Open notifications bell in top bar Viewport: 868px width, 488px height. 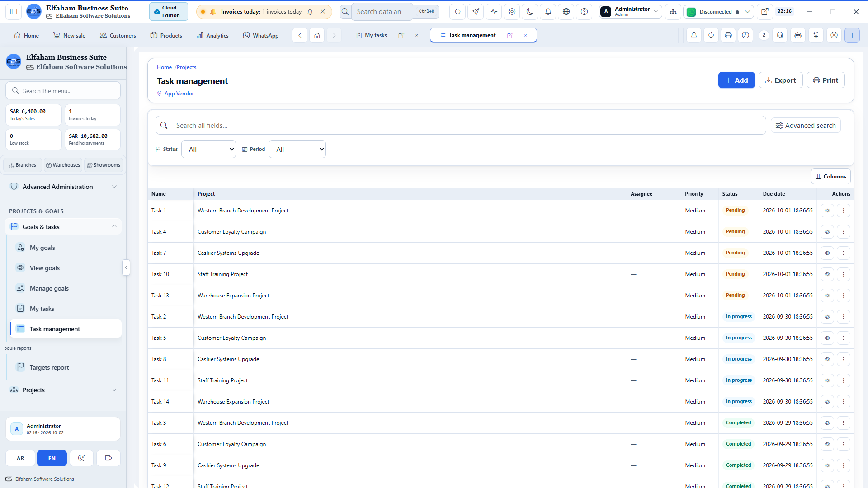point(548,12)
